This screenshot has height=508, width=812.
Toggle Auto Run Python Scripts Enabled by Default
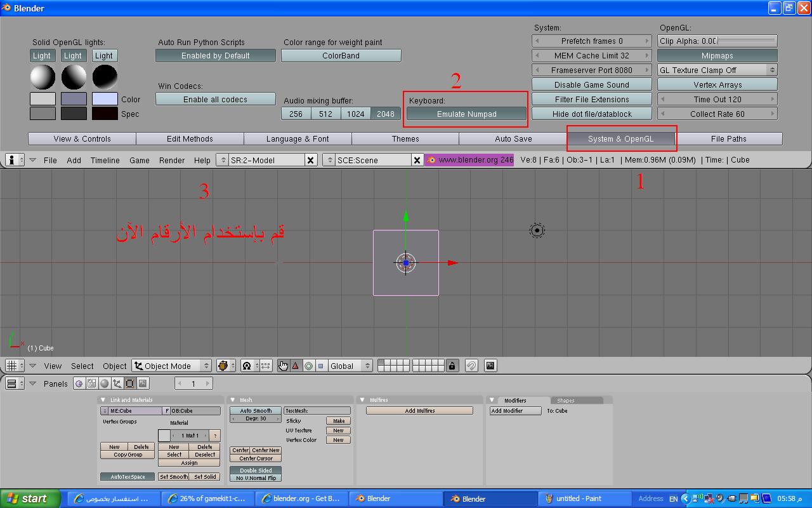click(x=216, y=56)
